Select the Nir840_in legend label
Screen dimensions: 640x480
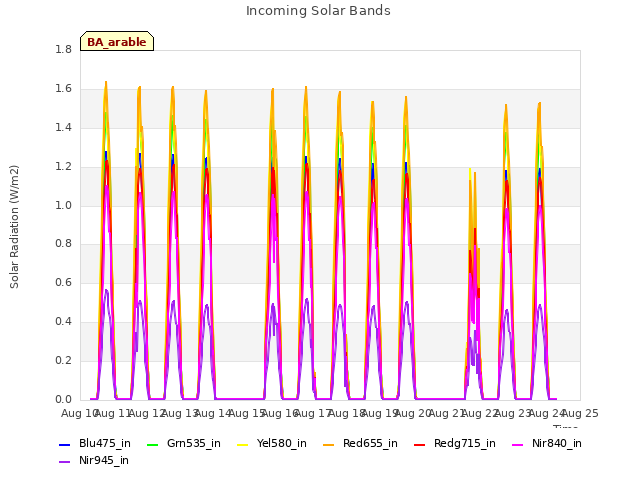click(557, 444)
